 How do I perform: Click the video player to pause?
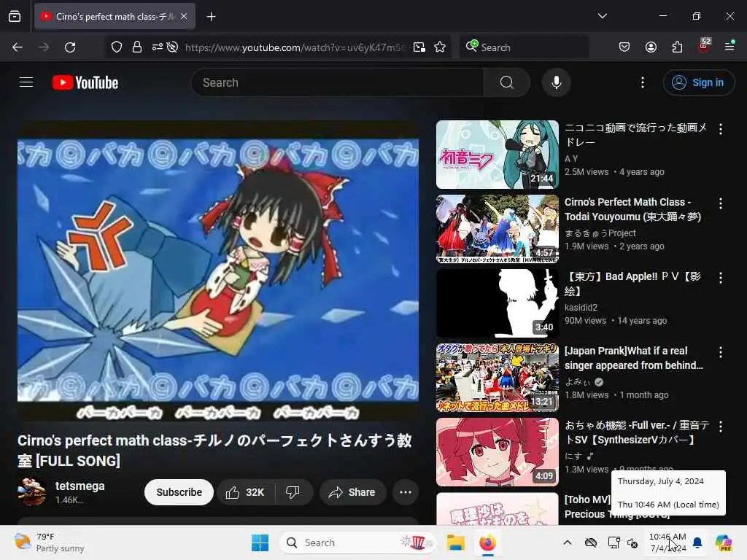click(218, 271)
